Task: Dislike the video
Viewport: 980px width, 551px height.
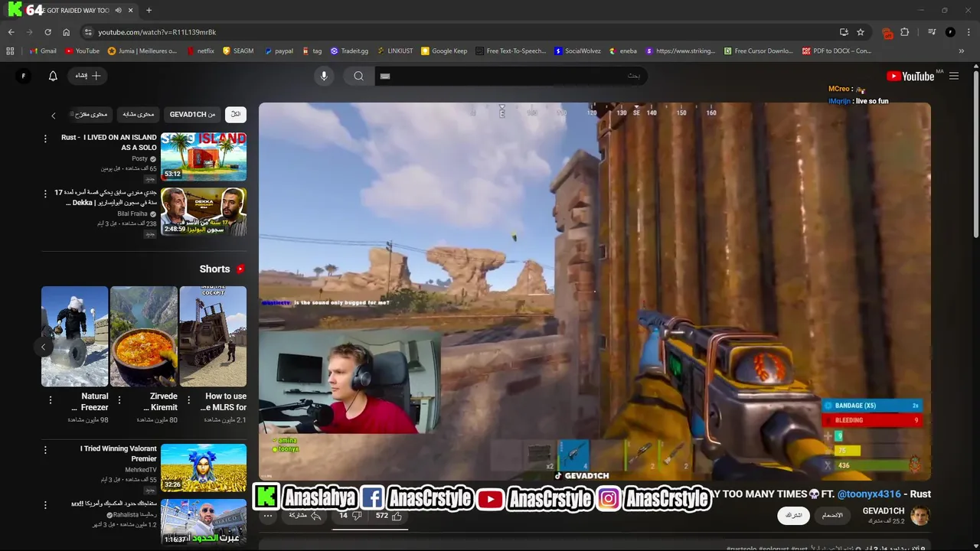Action: [349, 516]
